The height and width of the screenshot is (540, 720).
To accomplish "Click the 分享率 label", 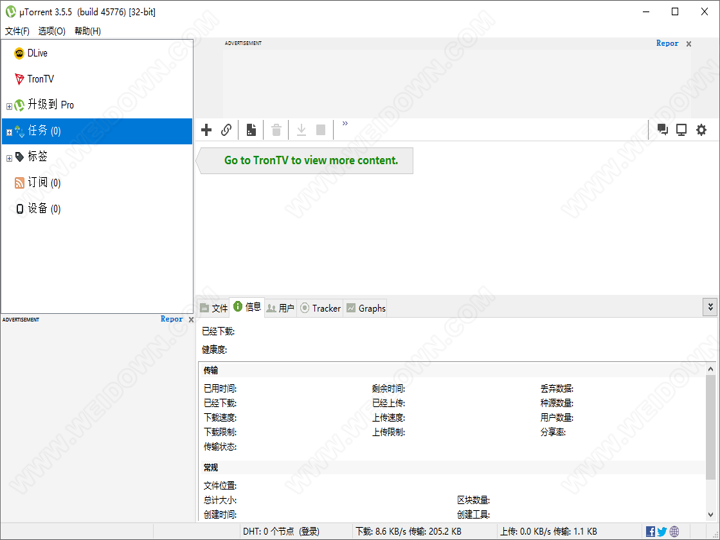I will (553, 432).
